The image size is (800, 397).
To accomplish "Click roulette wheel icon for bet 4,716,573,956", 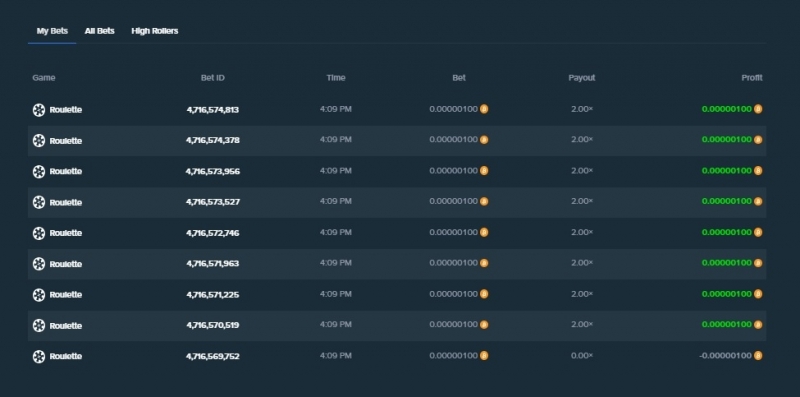I will coord(39,171).
